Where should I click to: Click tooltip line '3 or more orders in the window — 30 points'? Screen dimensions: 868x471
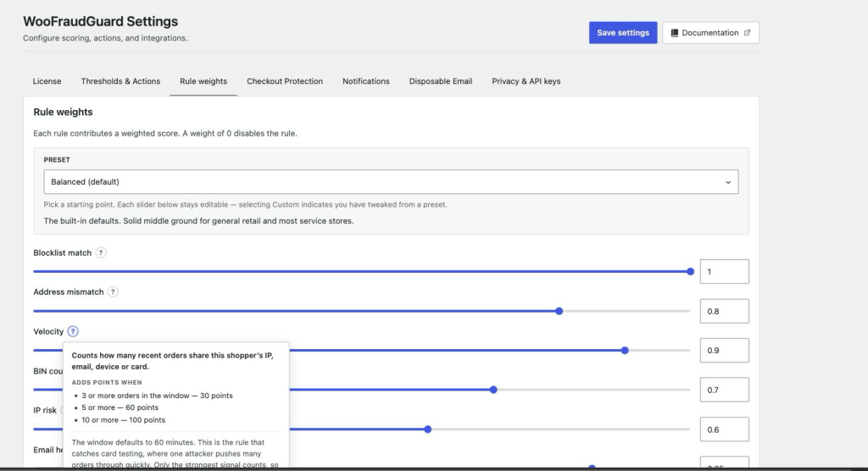[x=157, y=396]
